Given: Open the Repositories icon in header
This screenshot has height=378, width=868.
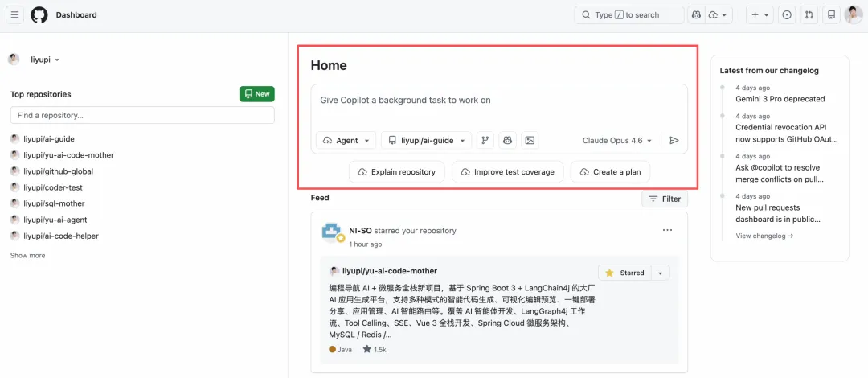Looking at the screenshot, I should pyautogui.click(x=831, y=14).
